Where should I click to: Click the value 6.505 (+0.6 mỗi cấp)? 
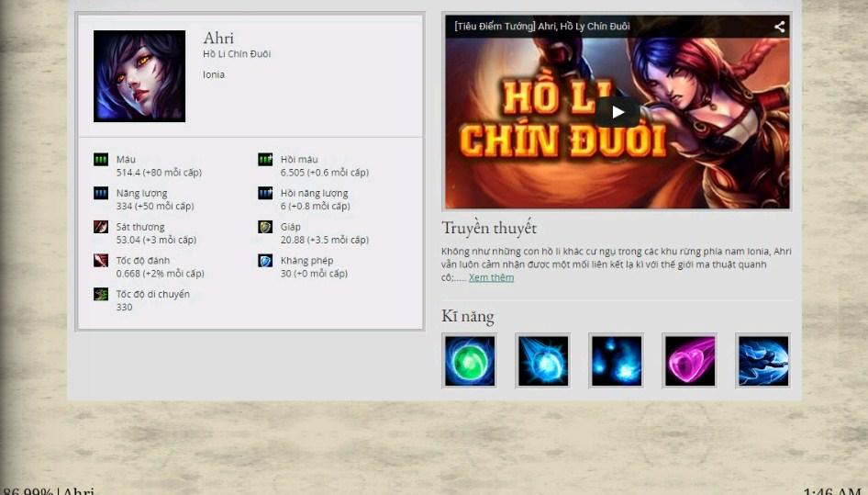[x=325, y=173]
